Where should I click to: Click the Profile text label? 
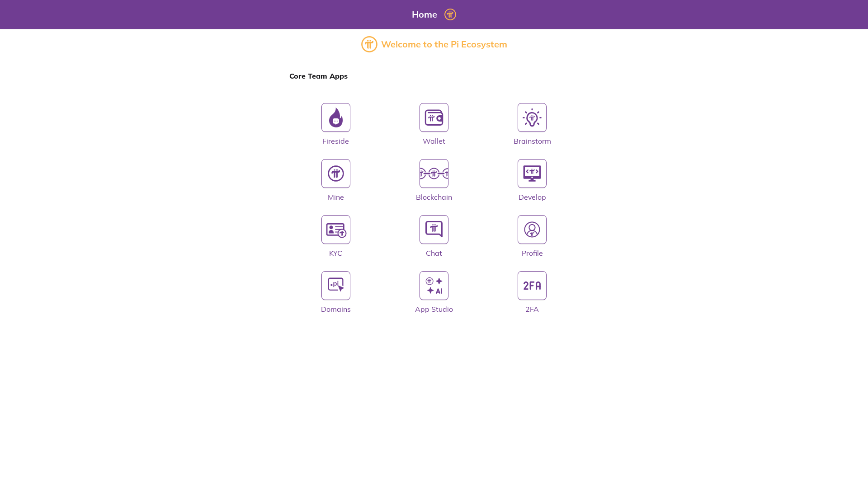point(532,253)
